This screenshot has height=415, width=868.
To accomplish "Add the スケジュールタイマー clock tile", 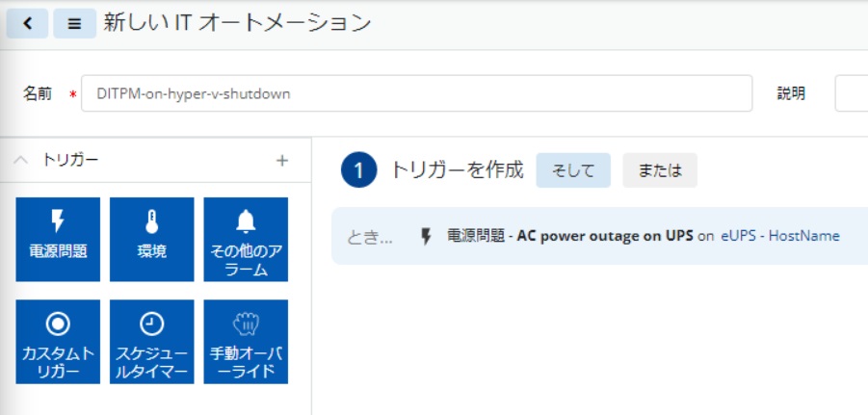I will point(151,342).
